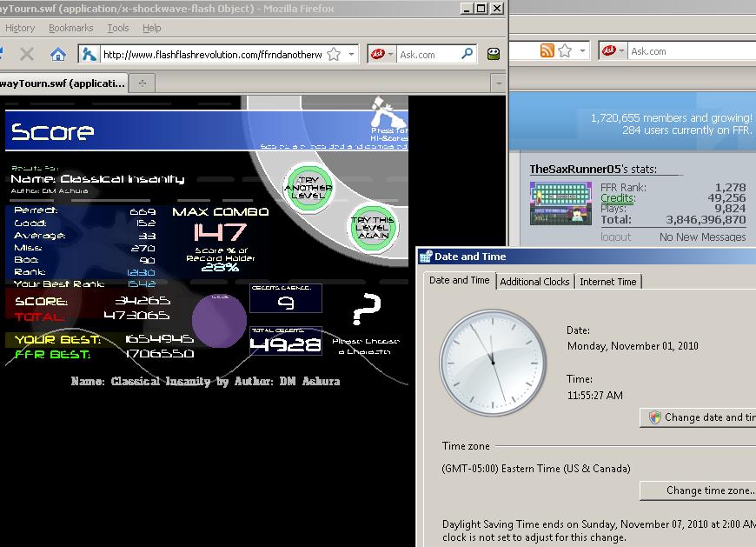The image size is (756, 547).
Task: Click the Max Combo 147 value
Action: [x=220, y=232]
